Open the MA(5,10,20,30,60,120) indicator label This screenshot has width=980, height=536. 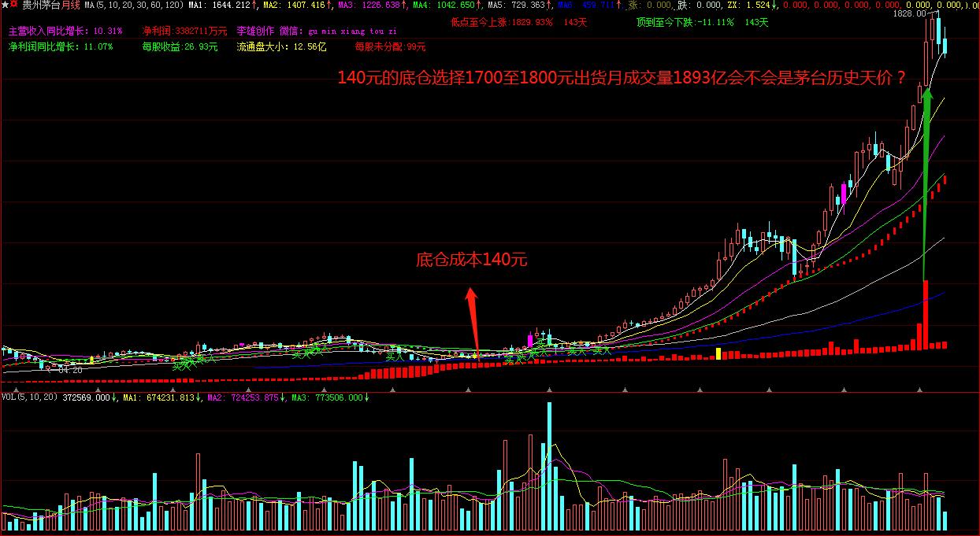134,5
